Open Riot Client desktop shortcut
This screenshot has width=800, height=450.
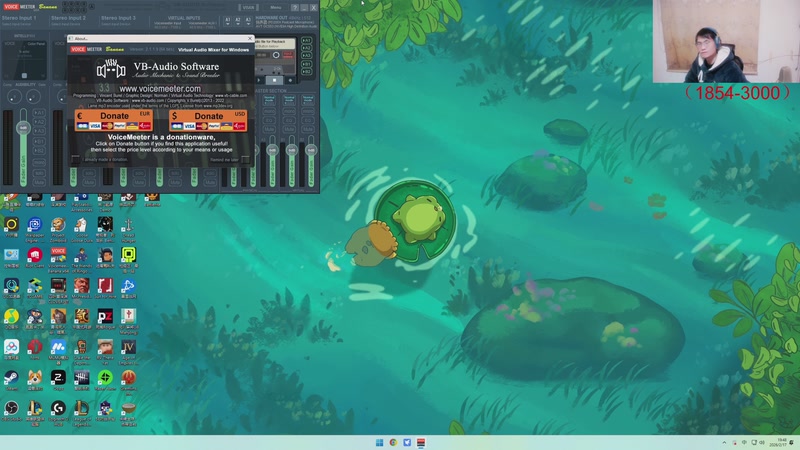click(x=35, y=258)
